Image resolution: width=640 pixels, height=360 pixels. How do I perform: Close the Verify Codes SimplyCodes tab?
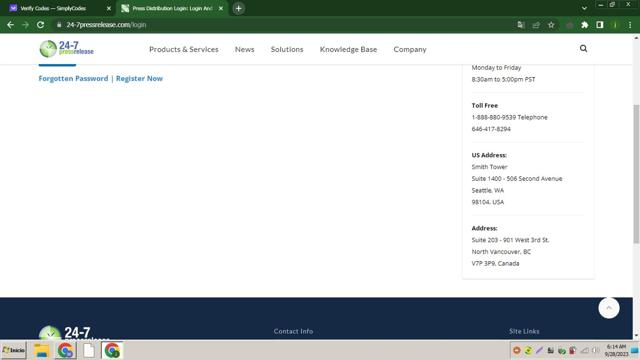pos(109,8)
